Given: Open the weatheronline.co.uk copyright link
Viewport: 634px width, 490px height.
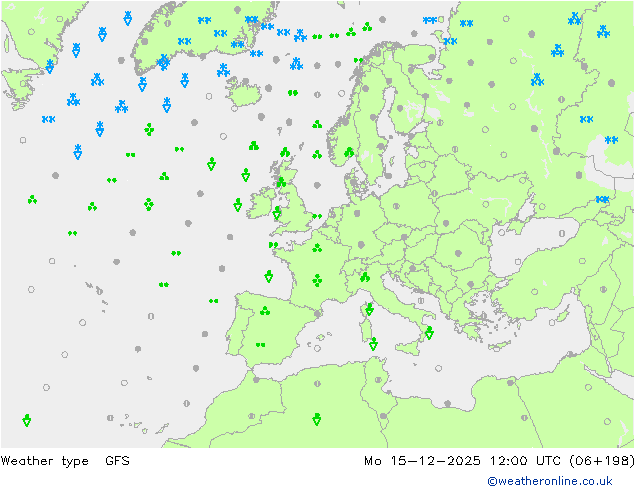Looking at the screenshot, I should click(x=550, y=481).
